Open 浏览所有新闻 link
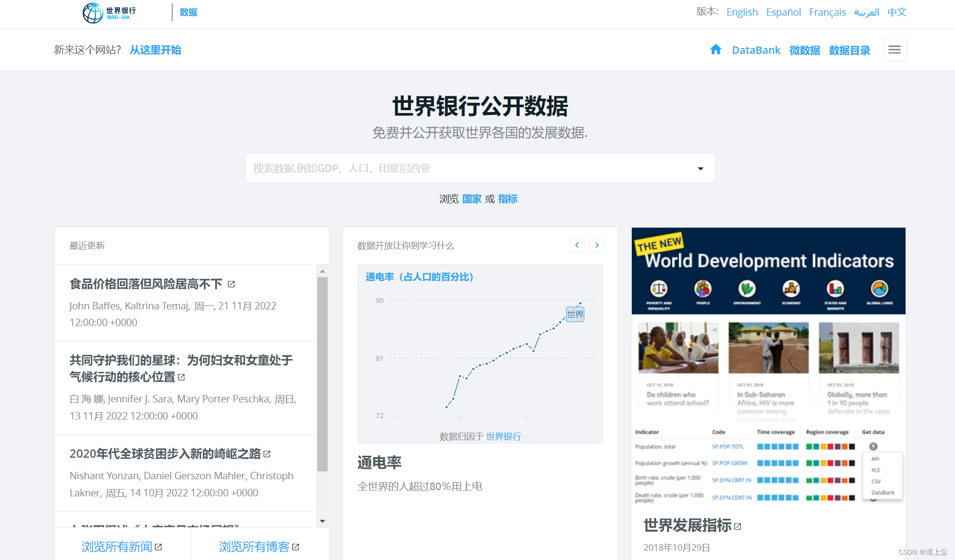Viewport: 955px width, 560px height. pos(117,547)
